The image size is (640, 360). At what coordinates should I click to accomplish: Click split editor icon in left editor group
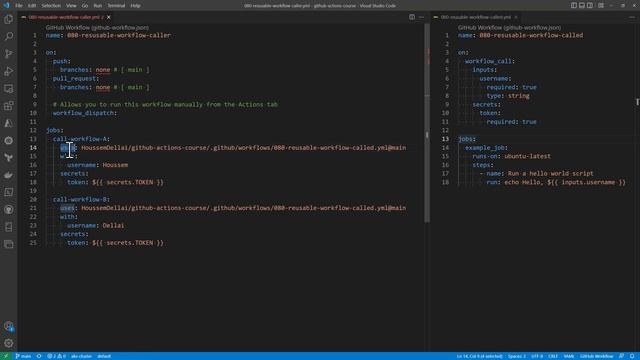pyautogui.click(x=412, y=17)
